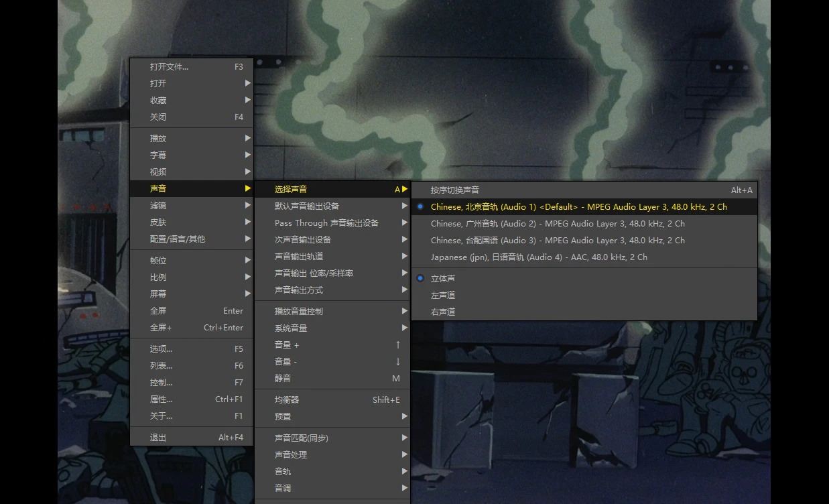This screenshot has height=504, width=829.
Task: Choose 全屏 with Enter shortcut
Action: click(192, 310)
